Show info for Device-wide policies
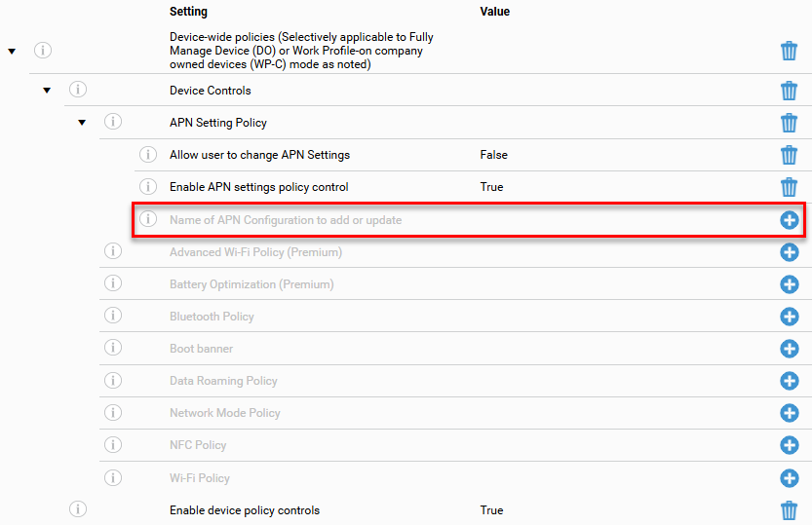The height and width of the screenshot is (525, 812). click(x=43, y=51)
